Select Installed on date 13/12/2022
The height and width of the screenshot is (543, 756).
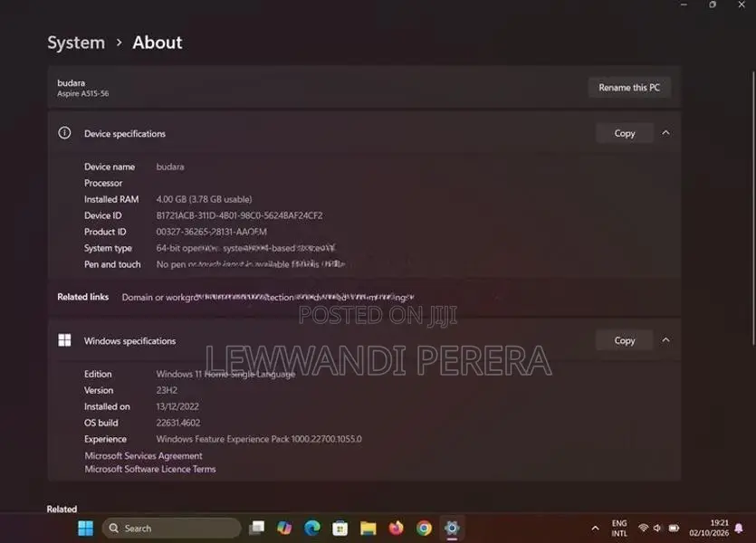tap(177, 406)
